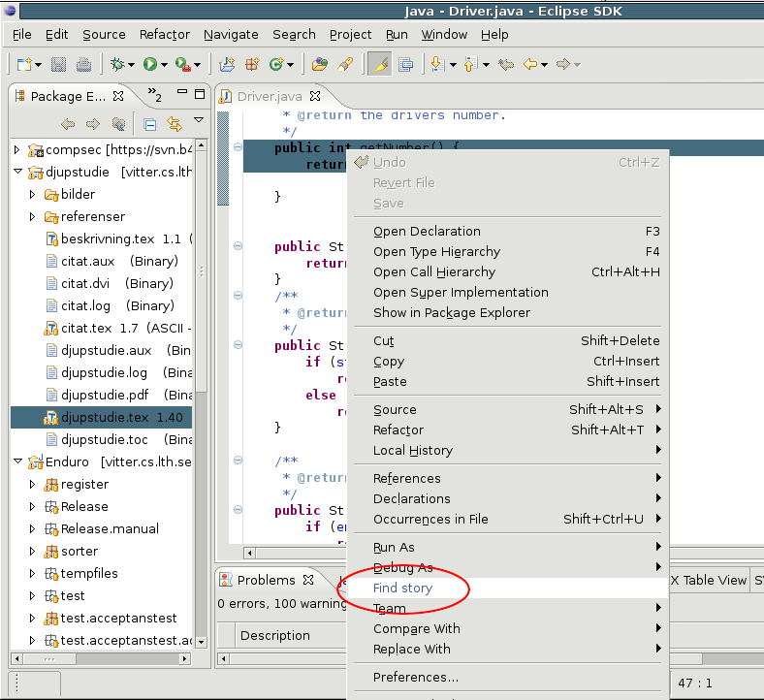
Task: Click the Open Type icon
Action: pyautogui.click(x=320, y=64)
